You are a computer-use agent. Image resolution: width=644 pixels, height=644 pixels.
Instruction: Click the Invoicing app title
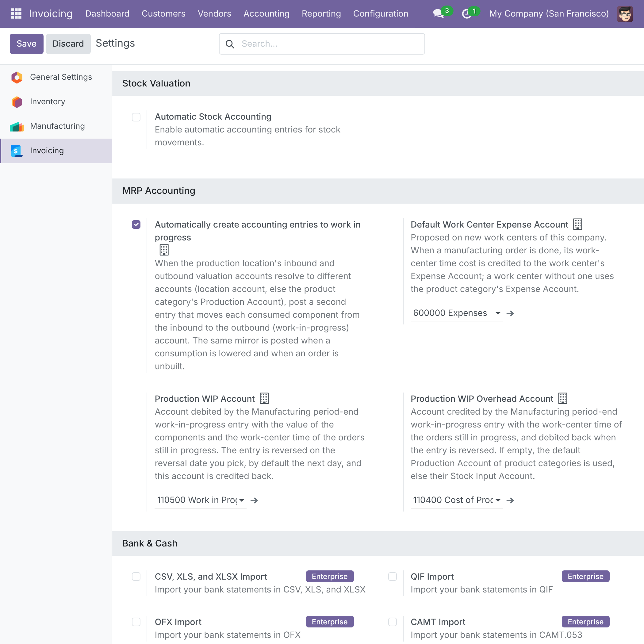tap(51, 14)
